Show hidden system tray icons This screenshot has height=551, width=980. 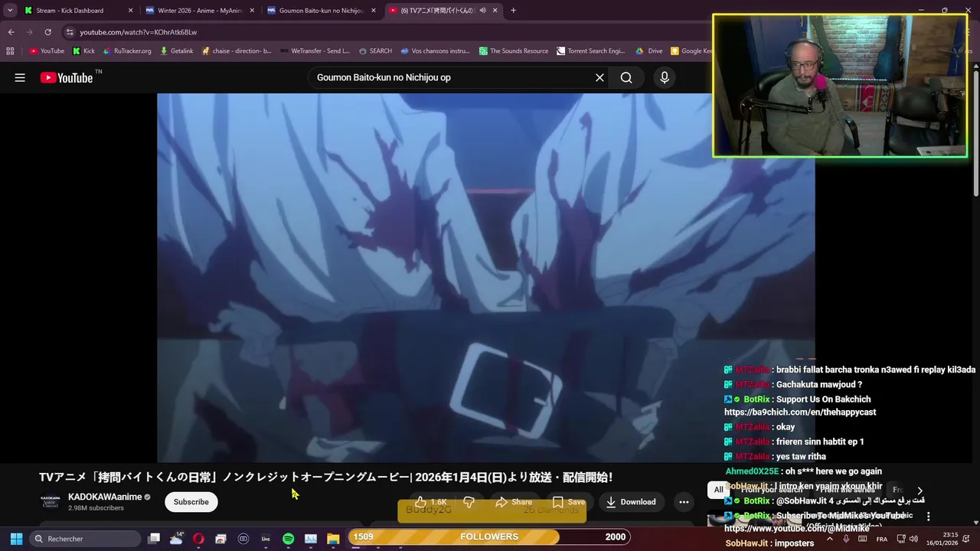coord(830,539)
